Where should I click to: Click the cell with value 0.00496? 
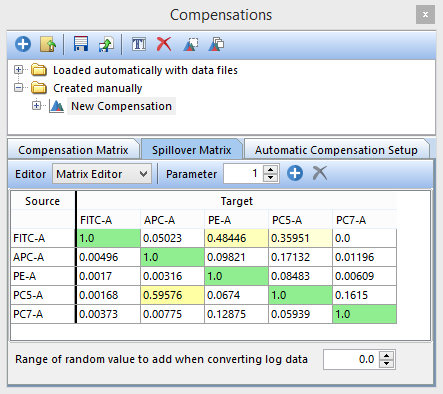pyautogui.click(x=108, y=257)
